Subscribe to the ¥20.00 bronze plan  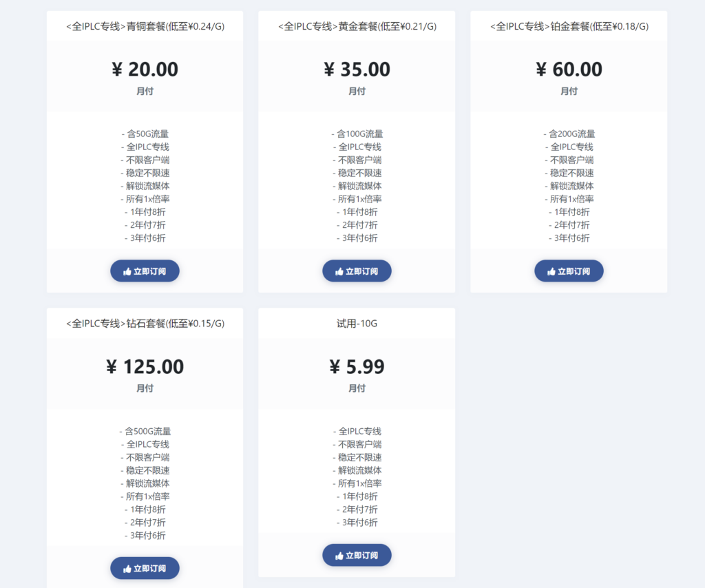pos(145,271)
